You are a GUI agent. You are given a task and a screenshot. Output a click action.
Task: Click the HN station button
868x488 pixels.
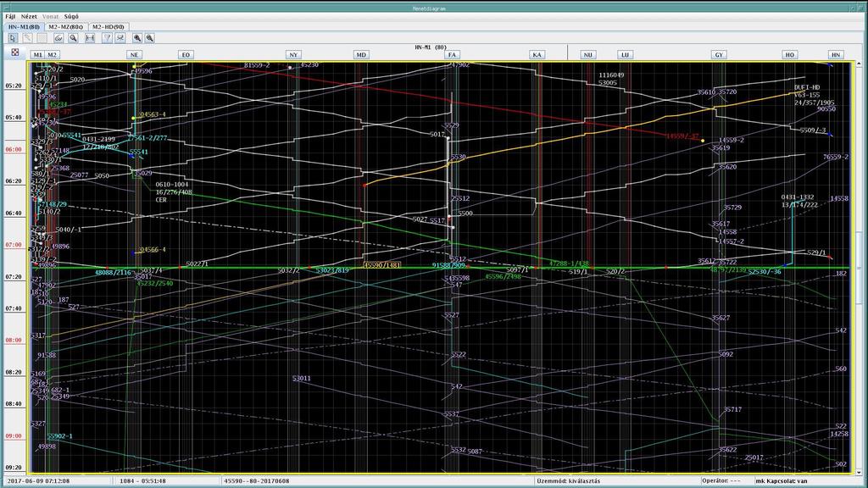coord(836,55)
